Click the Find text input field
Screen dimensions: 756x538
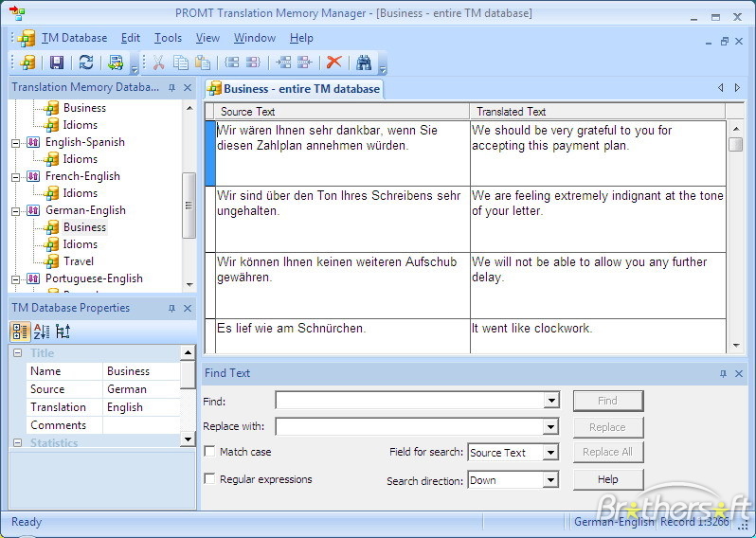tap(409, 401)
